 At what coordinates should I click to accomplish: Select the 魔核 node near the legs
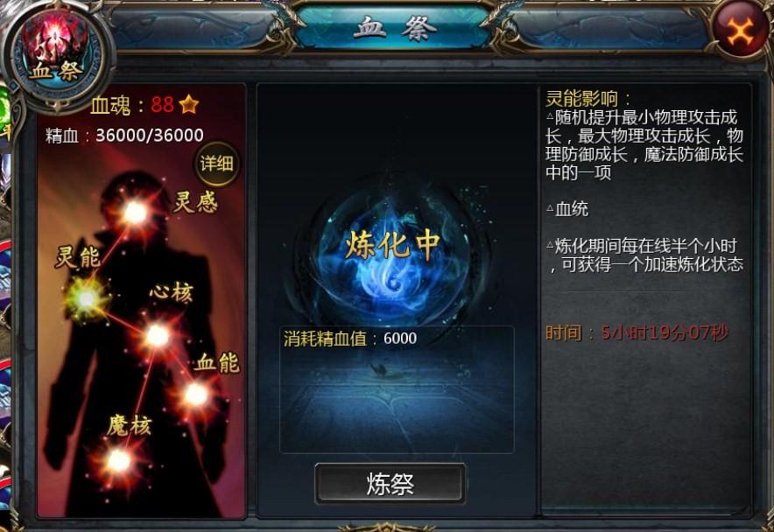pyautogui.click(x=118, y=461)
